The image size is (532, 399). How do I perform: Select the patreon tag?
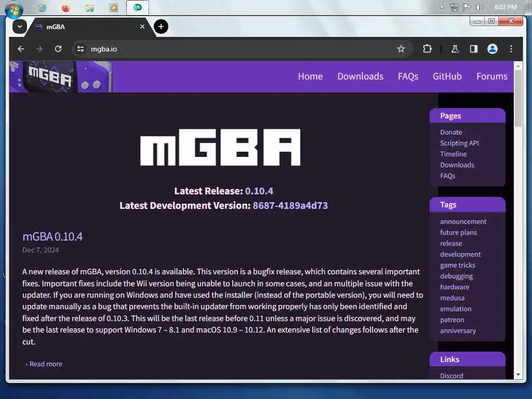click(452, 320)
